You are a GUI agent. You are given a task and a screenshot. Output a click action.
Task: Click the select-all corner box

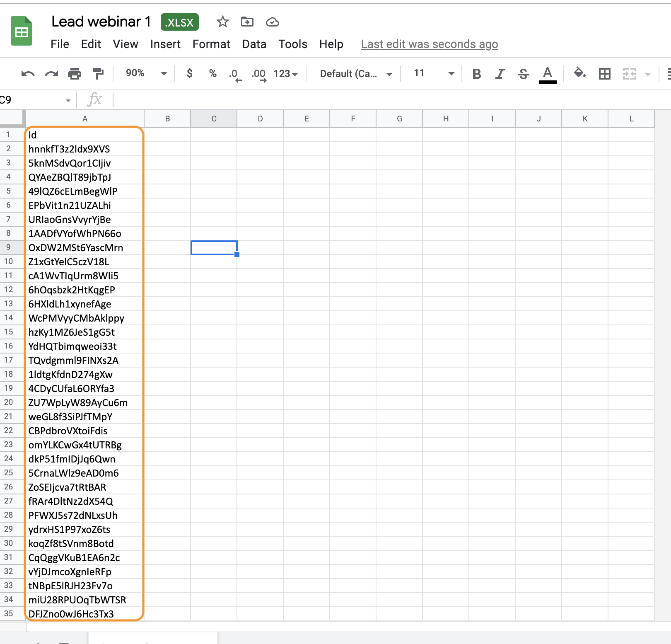click(12, 119)
